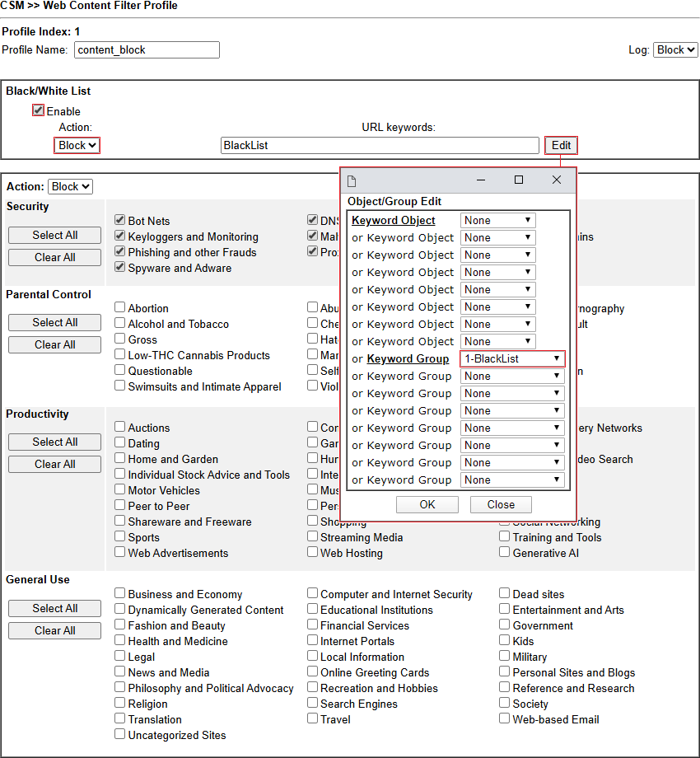
Task: Uncheck the Black/White List Enable checkbox
Action: (38, 110)
